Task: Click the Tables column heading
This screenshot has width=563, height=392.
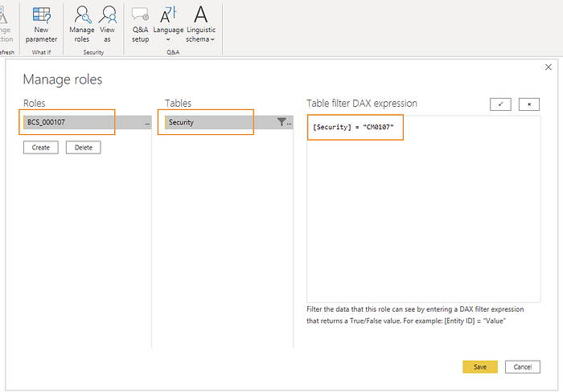Action: point(178,104)
